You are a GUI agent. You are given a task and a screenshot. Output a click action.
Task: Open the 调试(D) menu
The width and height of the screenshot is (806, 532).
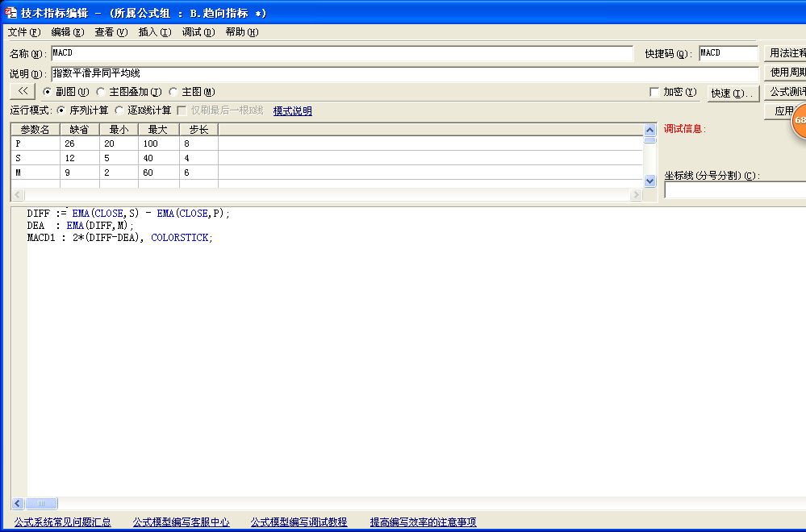(x=198, y=32)
